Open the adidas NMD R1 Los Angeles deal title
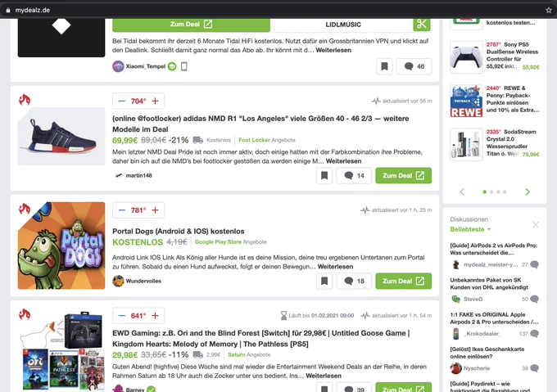This screenshot has height=392, width=557. [260, 124]
